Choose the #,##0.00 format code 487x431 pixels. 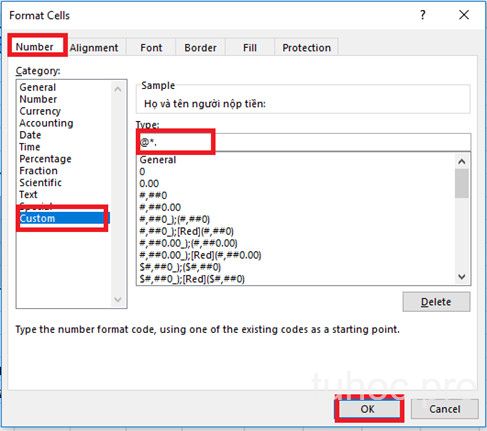tap(295, 207)
